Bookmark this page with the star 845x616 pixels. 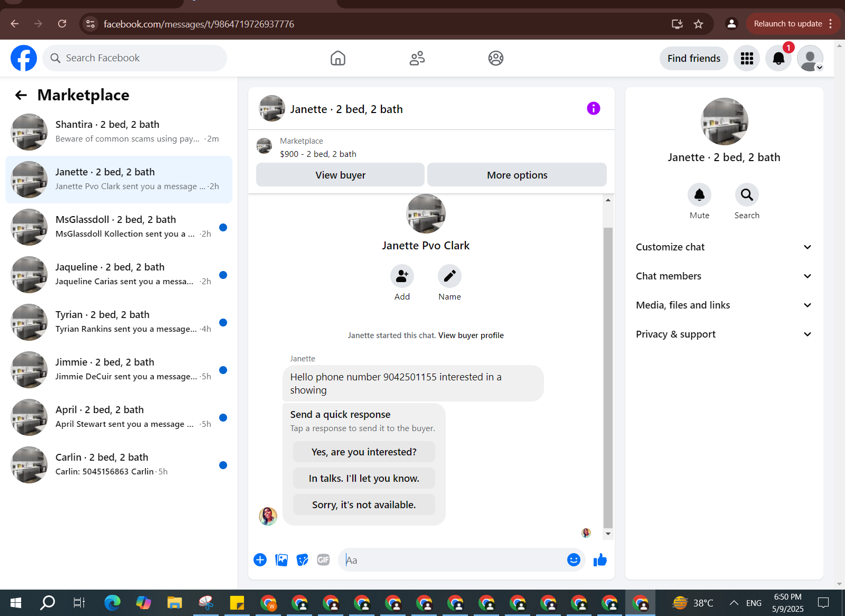click(698, 24)
